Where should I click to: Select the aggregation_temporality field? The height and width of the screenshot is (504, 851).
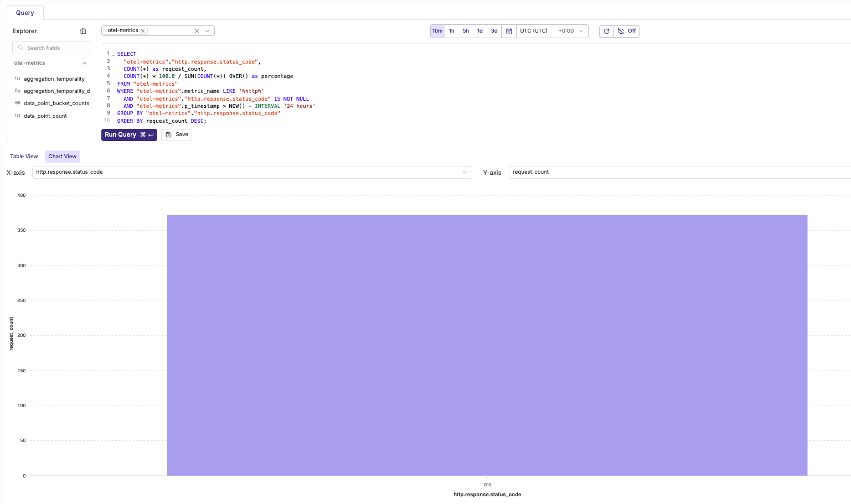pos(54,79)
